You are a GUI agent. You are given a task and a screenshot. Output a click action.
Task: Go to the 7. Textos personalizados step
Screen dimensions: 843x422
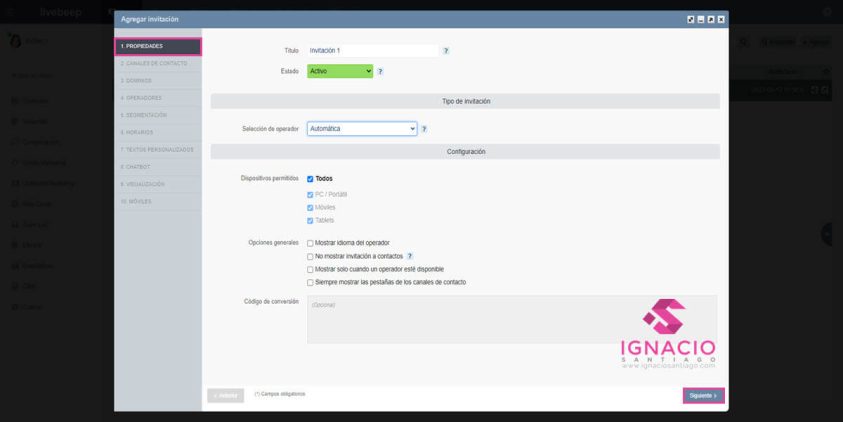coord(158,149)
